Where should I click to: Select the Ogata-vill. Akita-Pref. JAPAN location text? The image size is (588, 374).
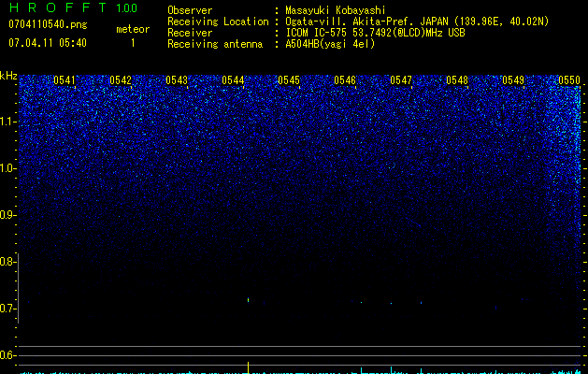pyautogui.click(x=417, y=22)
